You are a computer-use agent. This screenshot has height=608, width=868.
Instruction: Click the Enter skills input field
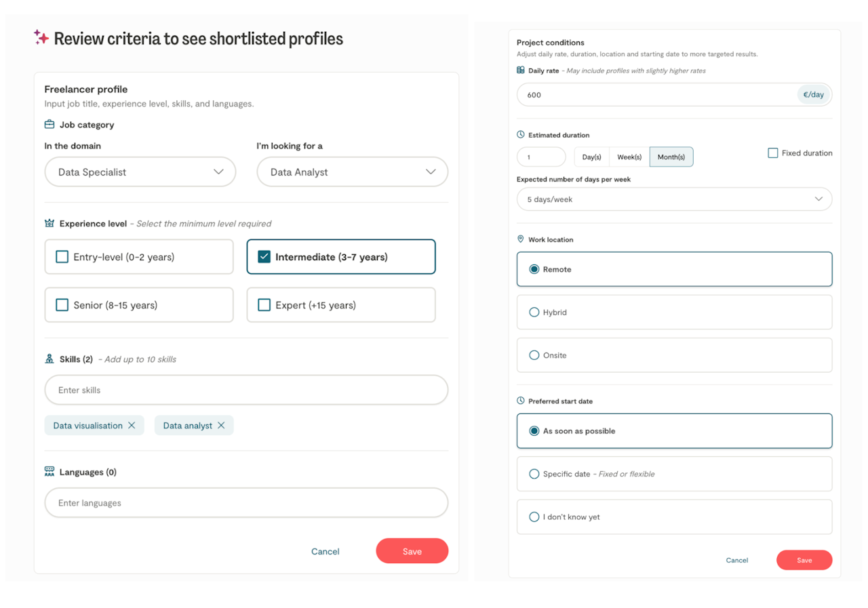tap(246, 390)
